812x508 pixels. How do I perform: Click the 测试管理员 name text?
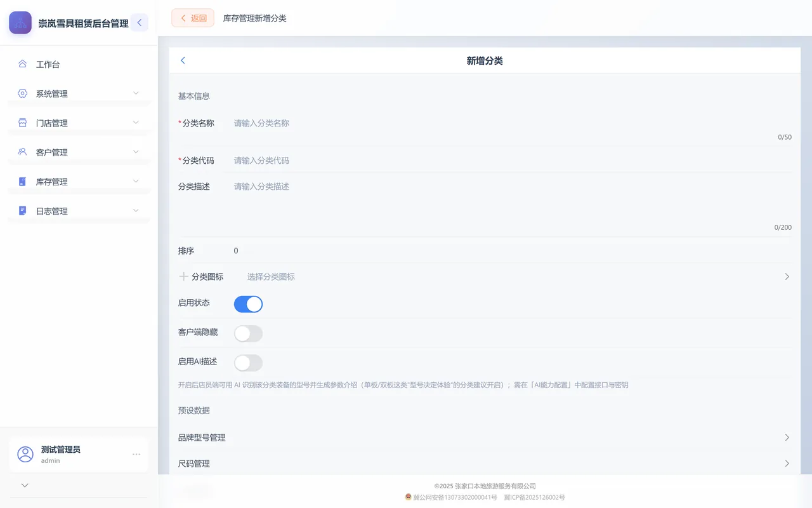coord(61,449)
